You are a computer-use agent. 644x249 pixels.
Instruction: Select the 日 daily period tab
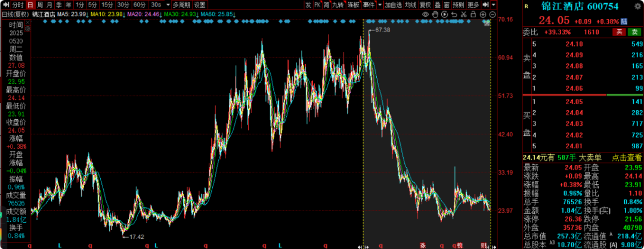30,5
